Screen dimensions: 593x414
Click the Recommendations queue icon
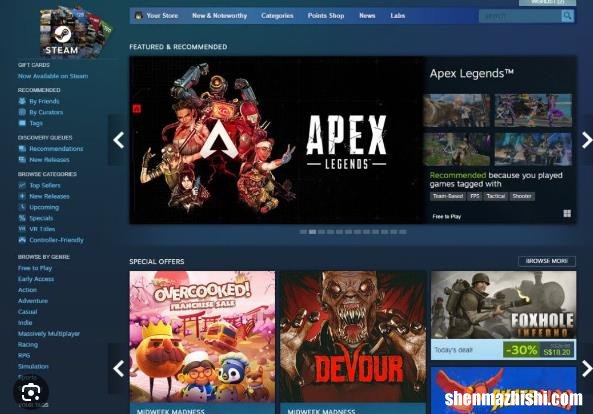point(22,149)
